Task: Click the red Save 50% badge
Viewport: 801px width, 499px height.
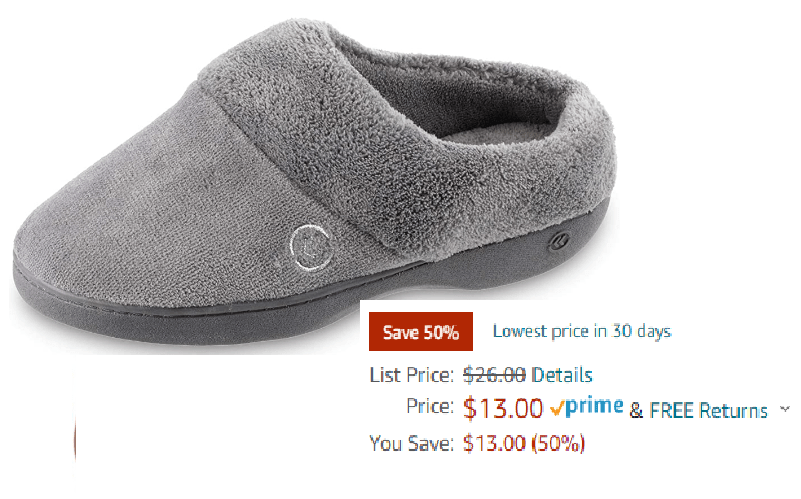Action: (x=421, y=332)
